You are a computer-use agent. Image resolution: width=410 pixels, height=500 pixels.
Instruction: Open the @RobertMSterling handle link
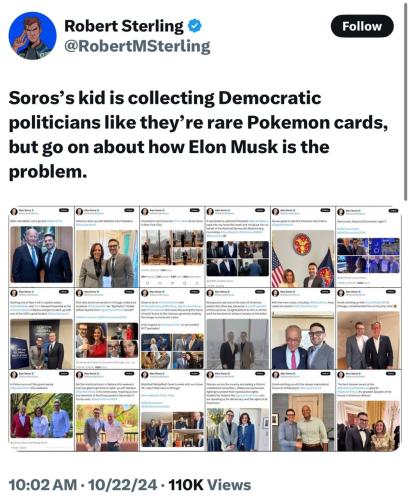click(137, 46)
